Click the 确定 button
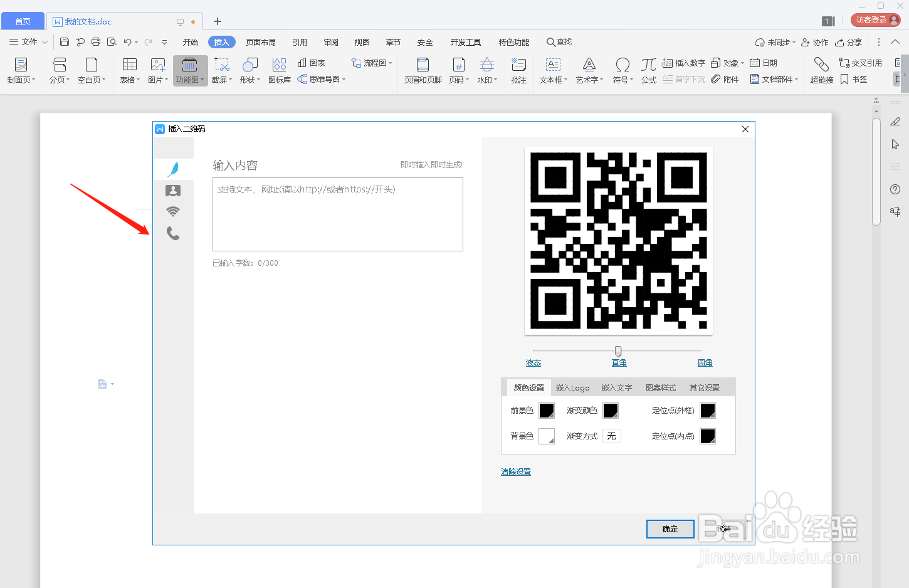This screenshot has width=909, height=588. click(670, 529)
